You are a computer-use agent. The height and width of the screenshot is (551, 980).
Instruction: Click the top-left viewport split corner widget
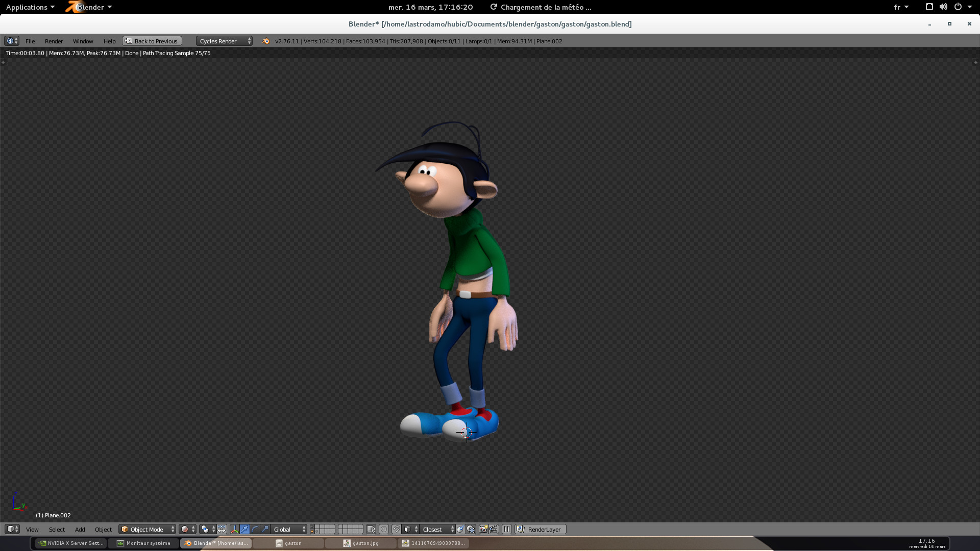pyautogui.click(x=3, y=62)
